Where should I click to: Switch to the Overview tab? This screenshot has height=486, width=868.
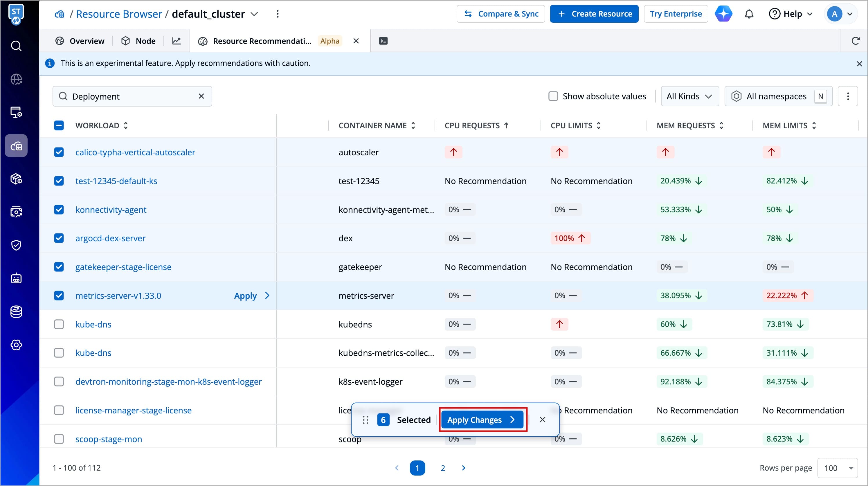pyautogui.click(x=80, y=41)
